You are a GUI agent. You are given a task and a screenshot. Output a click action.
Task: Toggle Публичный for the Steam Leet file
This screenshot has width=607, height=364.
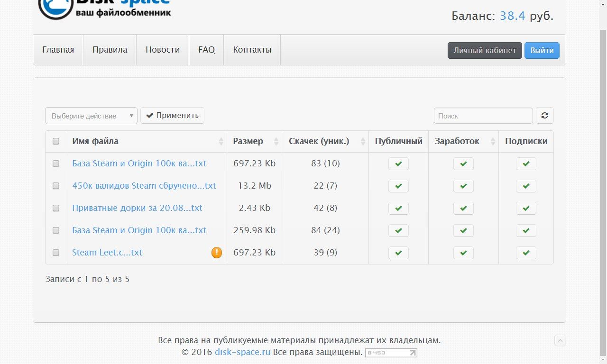tap(398, 253)
